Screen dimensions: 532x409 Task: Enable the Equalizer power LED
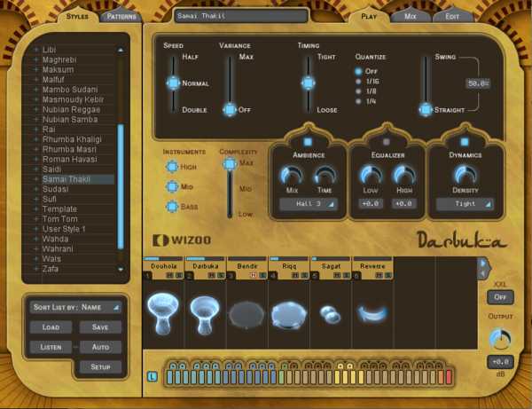pos(386,141)
